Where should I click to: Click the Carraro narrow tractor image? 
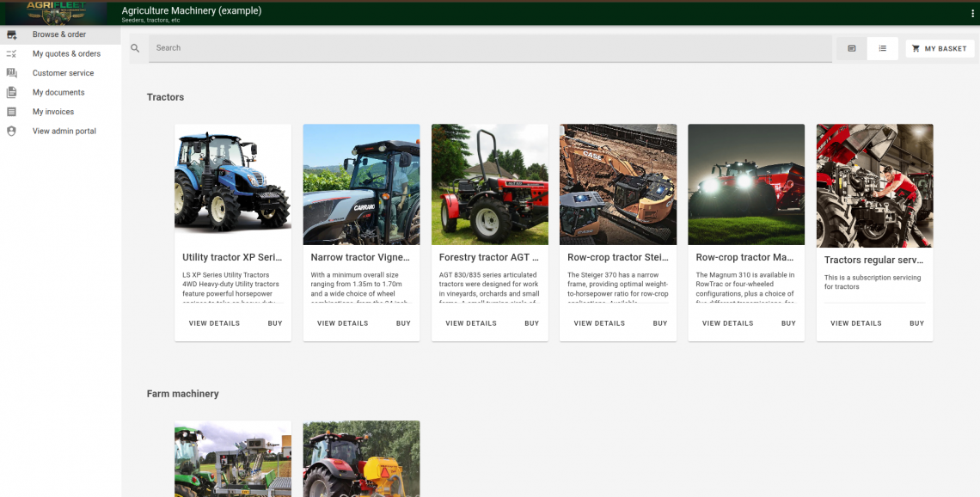coord(361,184)
